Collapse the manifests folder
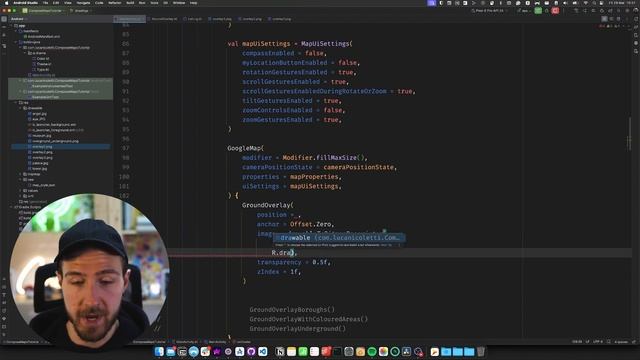 16,31
